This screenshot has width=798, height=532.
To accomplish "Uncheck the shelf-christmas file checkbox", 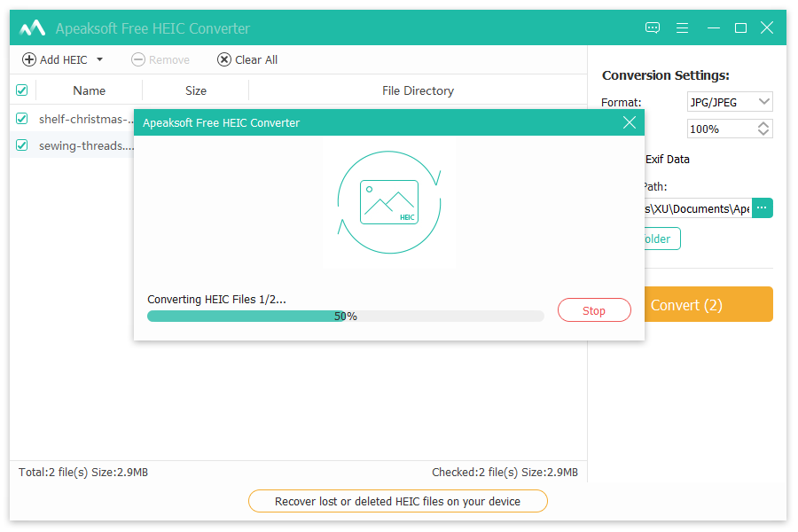I will 22,119.
